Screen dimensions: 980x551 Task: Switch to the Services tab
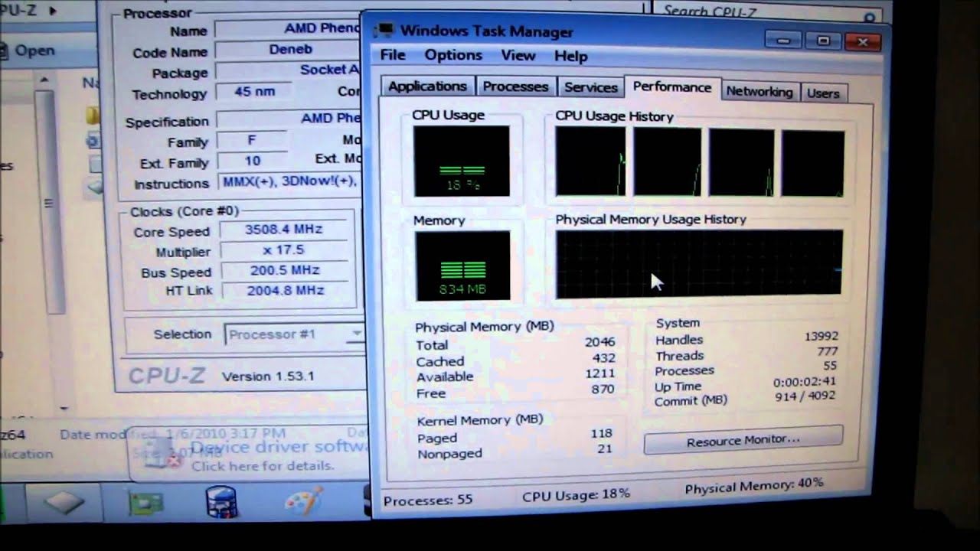[590, 87]
